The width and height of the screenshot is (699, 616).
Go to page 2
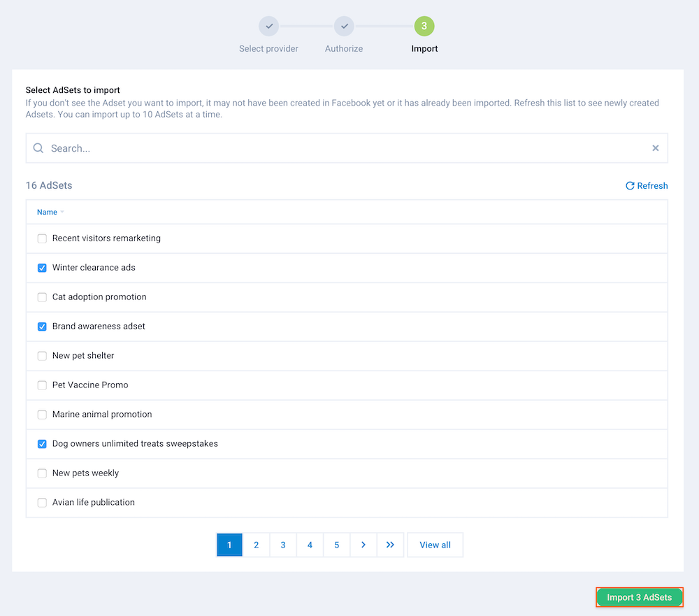click(257, 545)
